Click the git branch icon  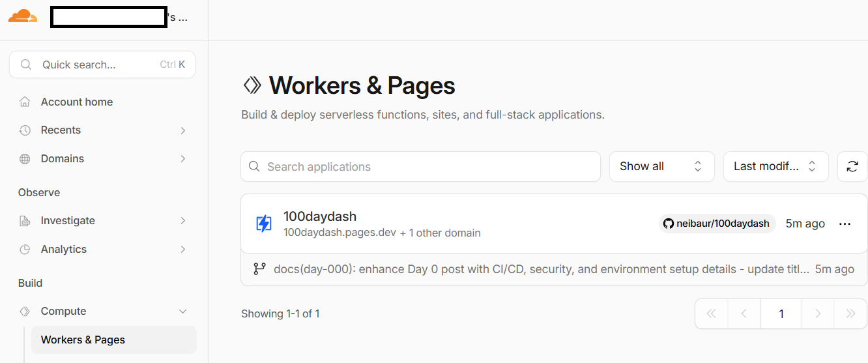259,269
